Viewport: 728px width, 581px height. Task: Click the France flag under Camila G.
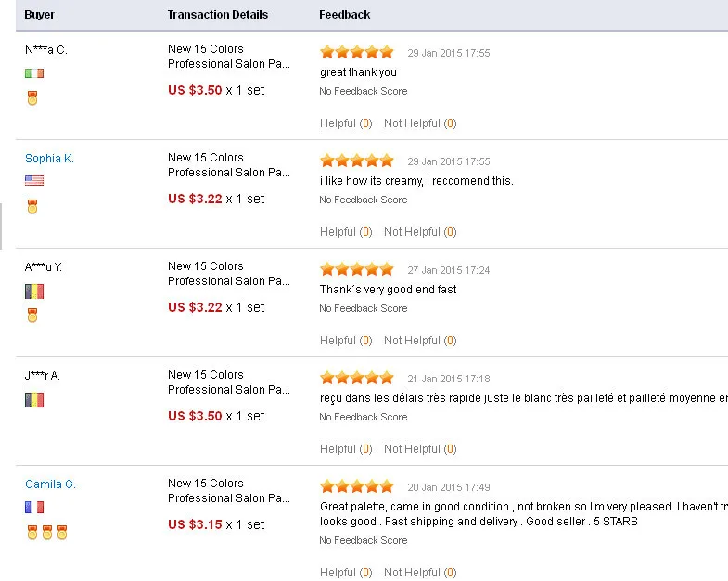coord(34,508)
